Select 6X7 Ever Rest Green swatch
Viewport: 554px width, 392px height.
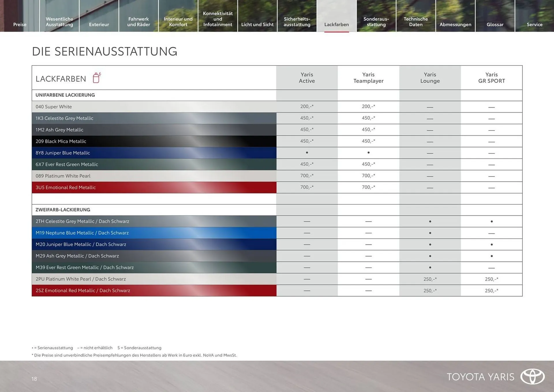[x=154, y=164]
